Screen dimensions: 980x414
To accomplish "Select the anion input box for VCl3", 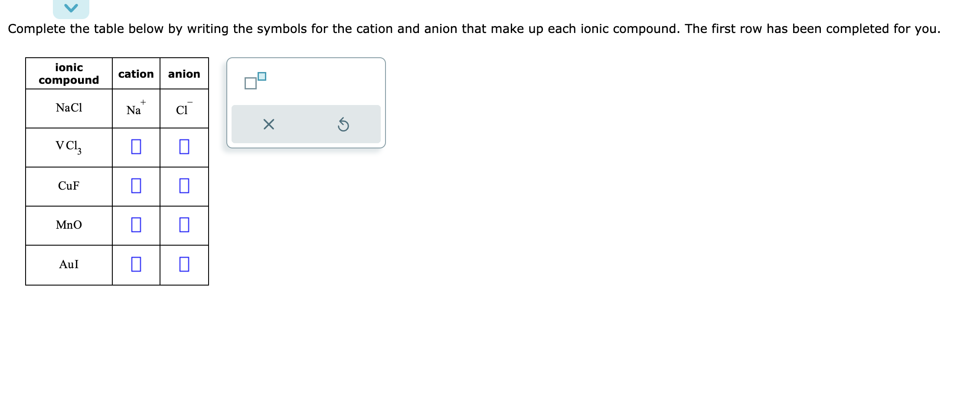I will click(183, 147).
